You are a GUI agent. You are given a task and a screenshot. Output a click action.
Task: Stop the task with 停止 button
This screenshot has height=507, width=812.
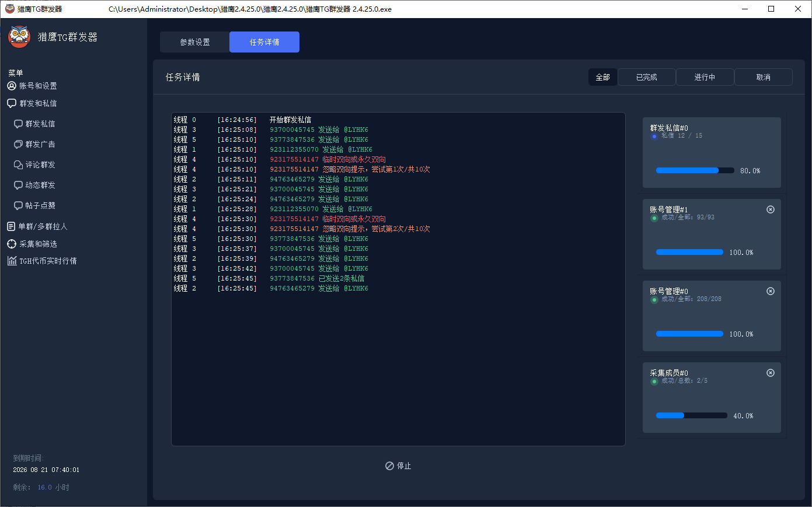point(398,466)
